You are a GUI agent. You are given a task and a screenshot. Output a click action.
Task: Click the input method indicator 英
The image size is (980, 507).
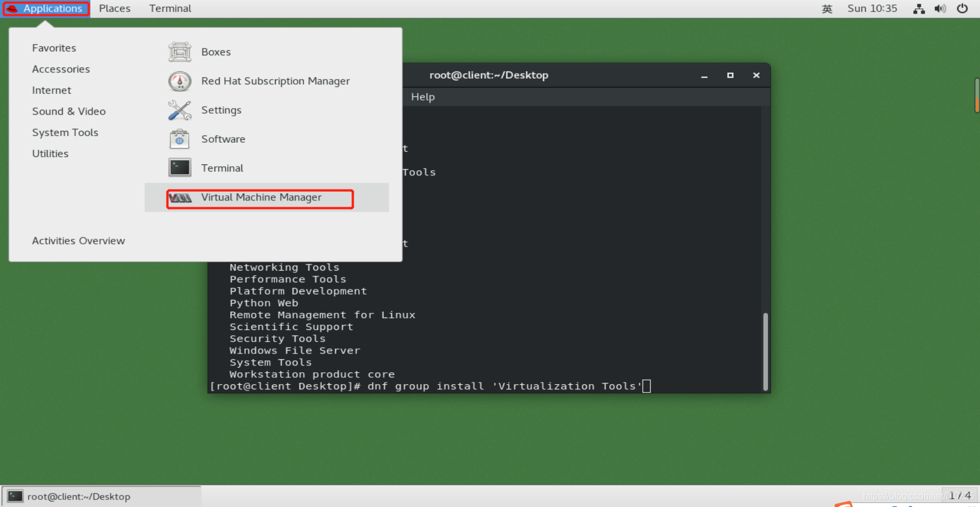[827, 9]
